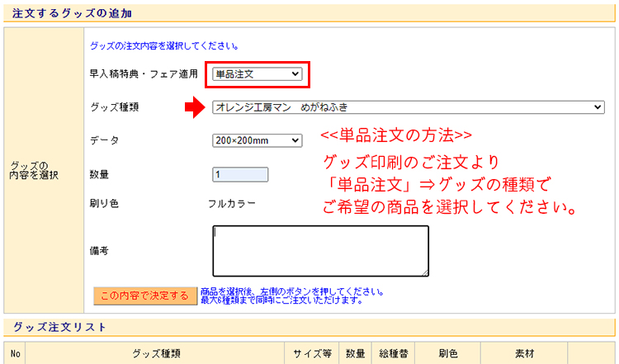Open the 単品注文 dropdown
Viewport: 619px width, 364px height.
[x=257, y=74]
